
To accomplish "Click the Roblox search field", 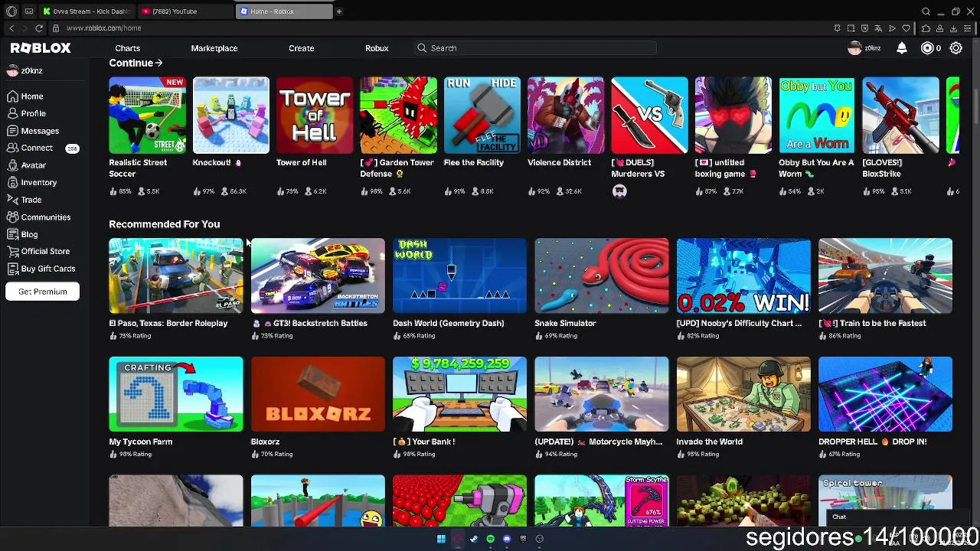I will pos(536,48).
